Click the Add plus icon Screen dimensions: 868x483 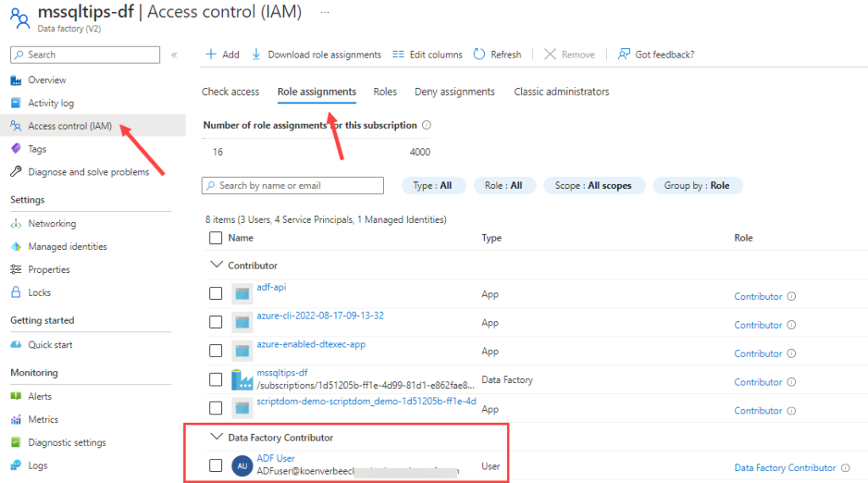click(x=211, y=54)
